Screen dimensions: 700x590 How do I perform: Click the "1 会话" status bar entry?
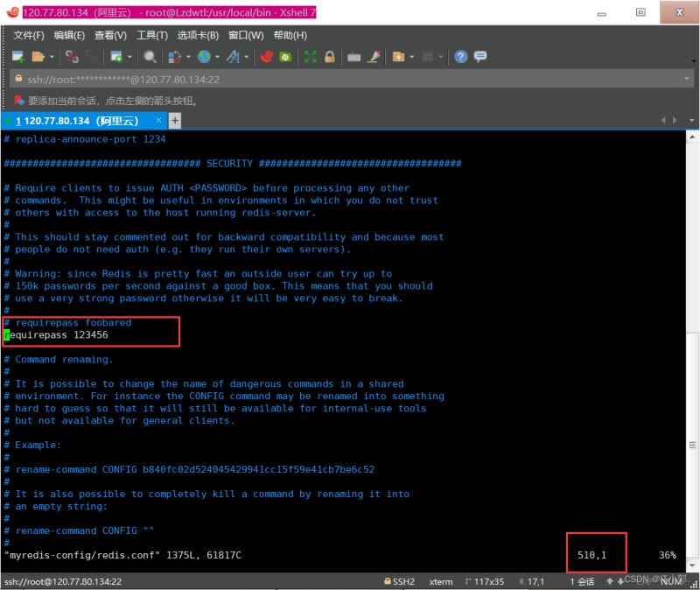582,581
